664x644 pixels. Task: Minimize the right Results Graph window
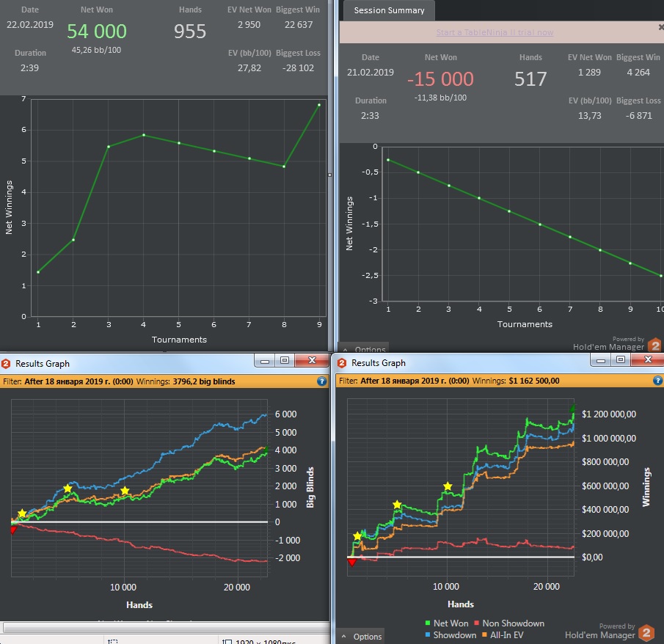(x=600, y=360)
